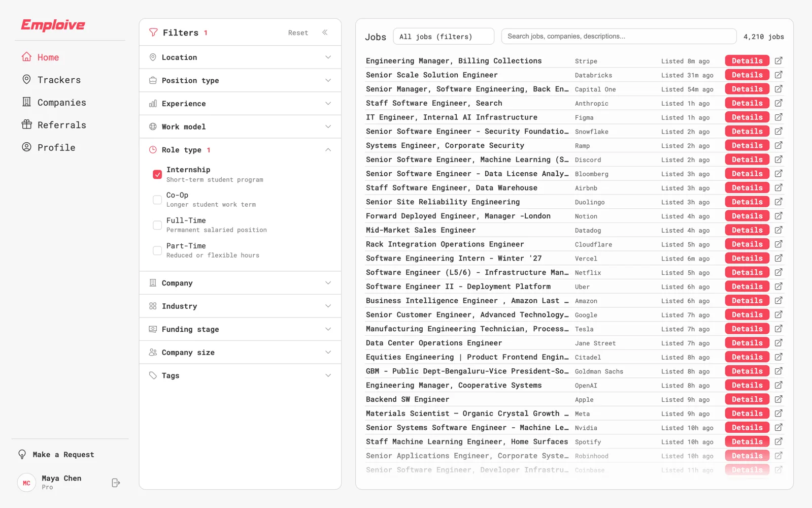Open the Trackers page
Screen dimensions: 812x508
click(51, 80)
